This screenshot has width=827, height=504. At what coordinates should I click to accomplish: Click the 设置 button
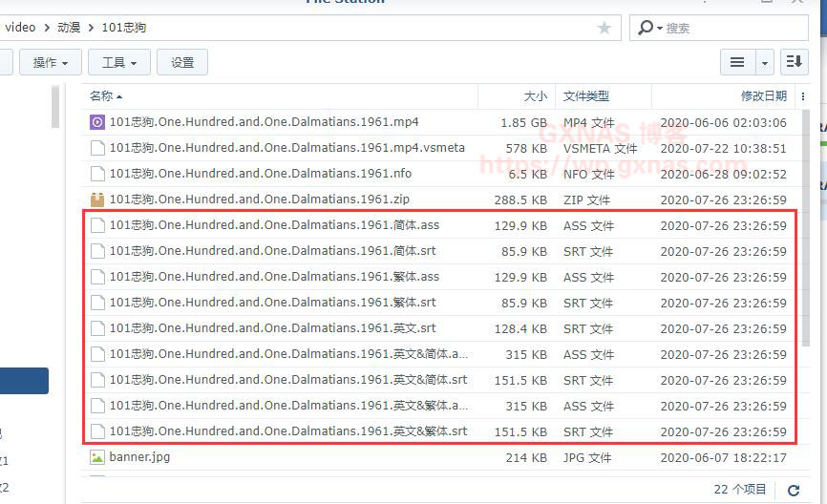click(x=182, y=62)
